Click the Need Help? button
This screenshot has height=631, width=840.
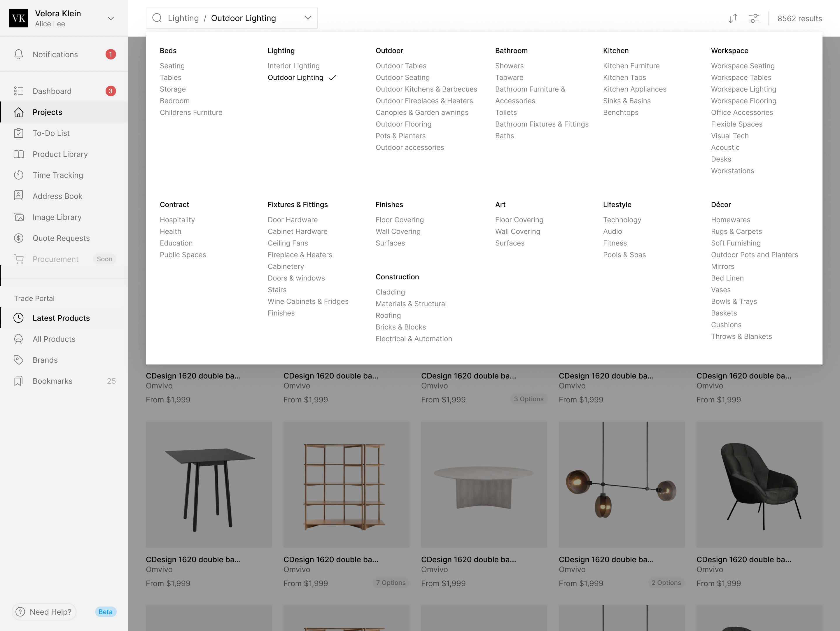click(44, 612)
